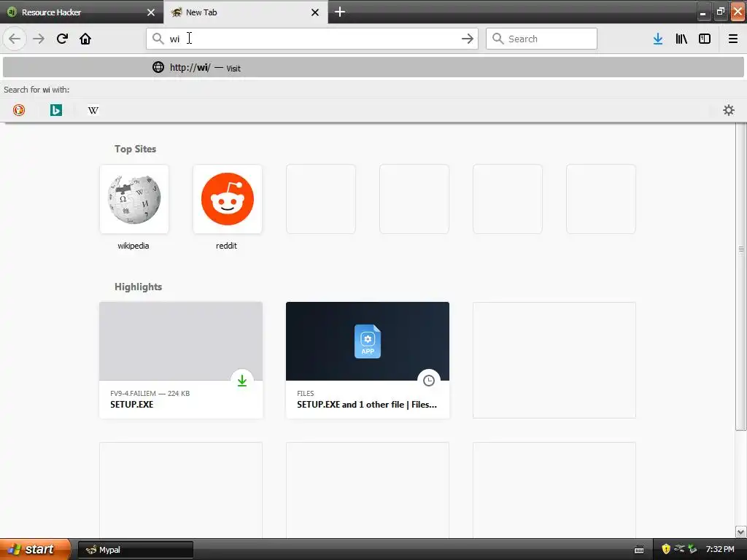Open the reddit top site tile

coord(228,199)
